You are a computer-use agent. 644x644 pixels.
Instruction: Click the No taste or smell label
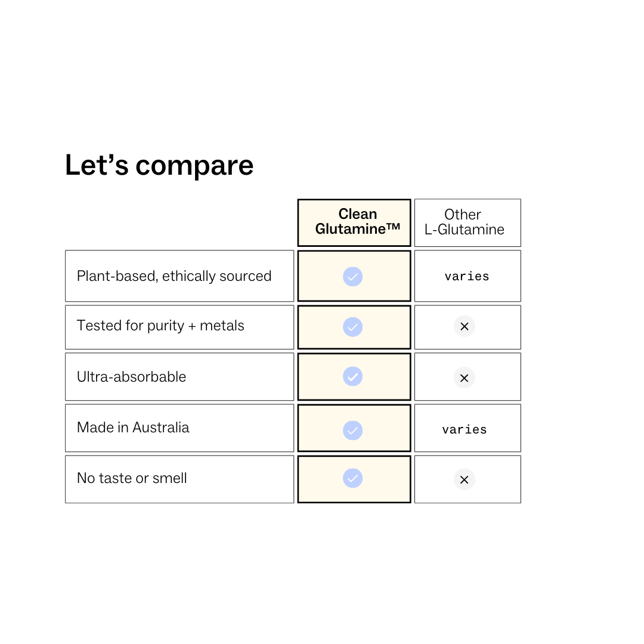(x=132, y=478)
